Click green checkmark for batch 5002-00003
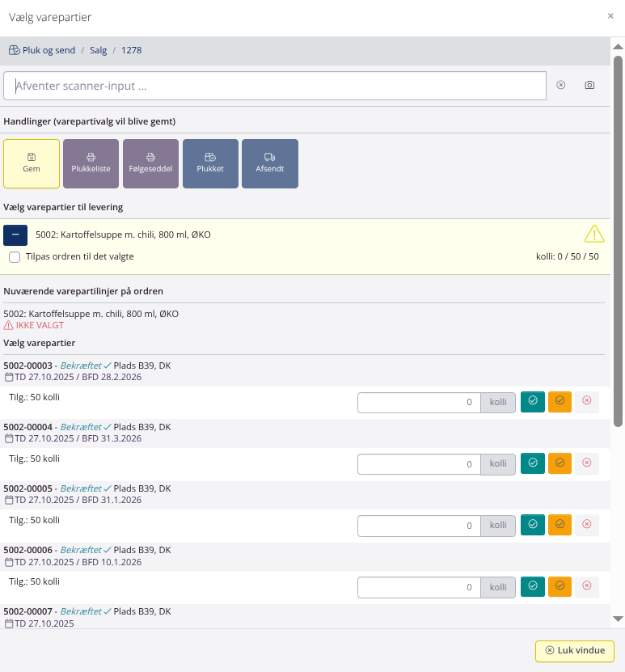 coord(532,402)
